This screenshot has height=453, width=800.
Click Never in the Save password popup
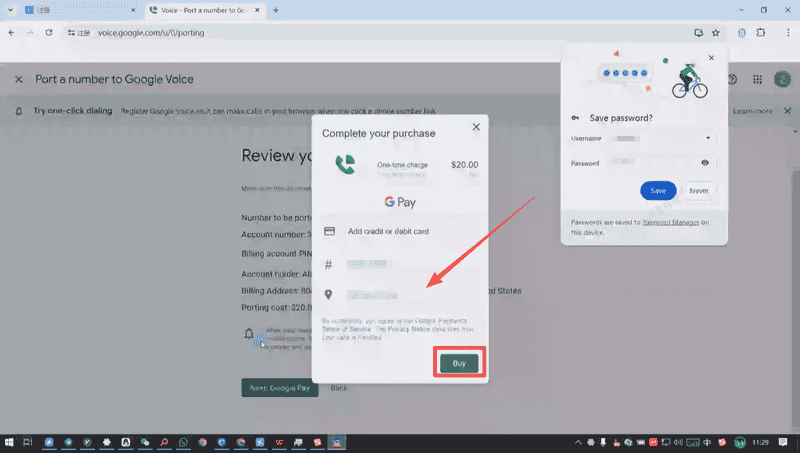698,190
